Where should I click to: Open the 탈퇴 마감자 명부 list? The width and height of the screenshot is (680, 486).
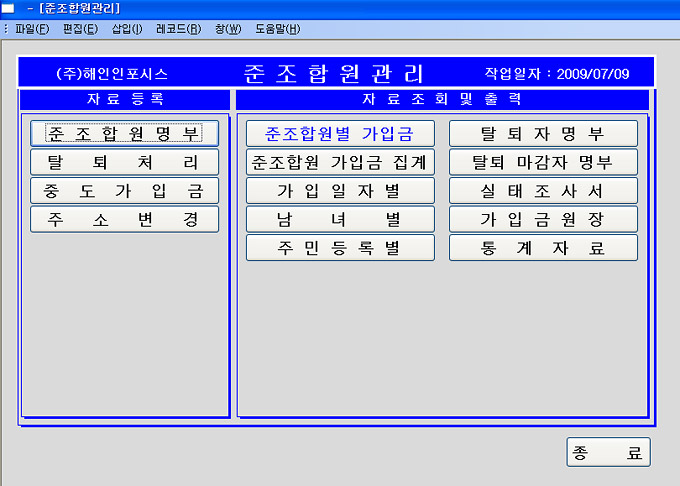click(543, 162)
